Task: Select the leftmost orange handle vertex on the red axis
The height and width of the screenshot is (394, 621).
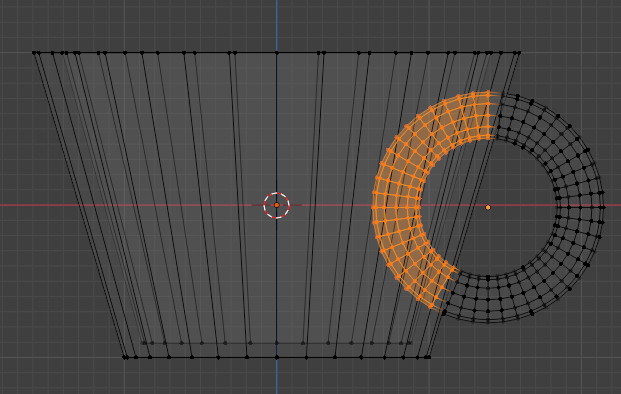Action: pos(373,206)
